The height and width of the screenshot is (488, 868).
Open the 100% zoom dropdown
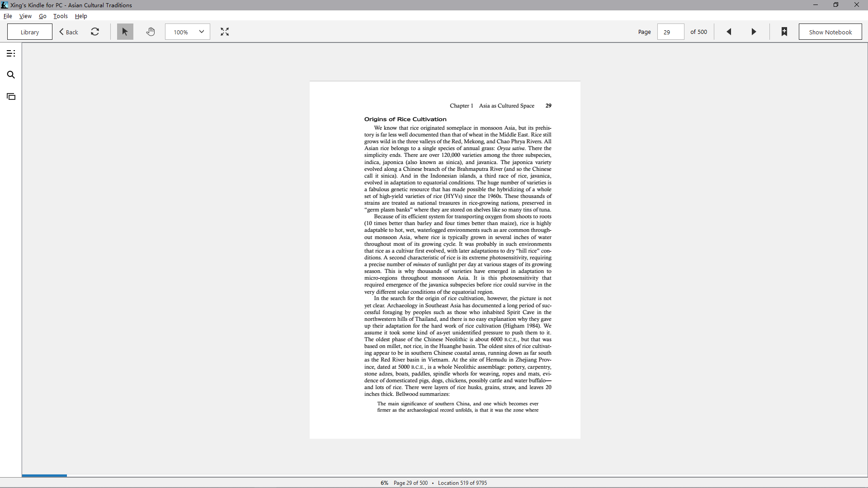tap(188, 32)
